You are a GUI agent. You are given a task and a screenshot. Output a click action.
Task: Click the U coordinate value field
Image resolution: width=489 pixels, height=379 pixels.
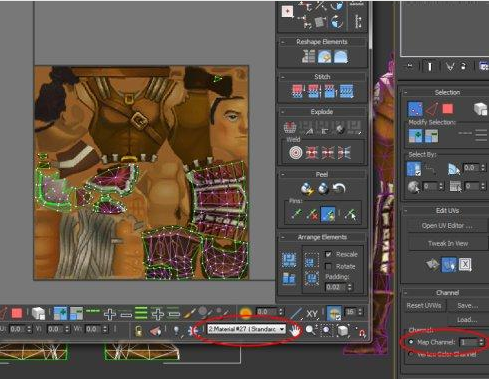pos(16,329)
